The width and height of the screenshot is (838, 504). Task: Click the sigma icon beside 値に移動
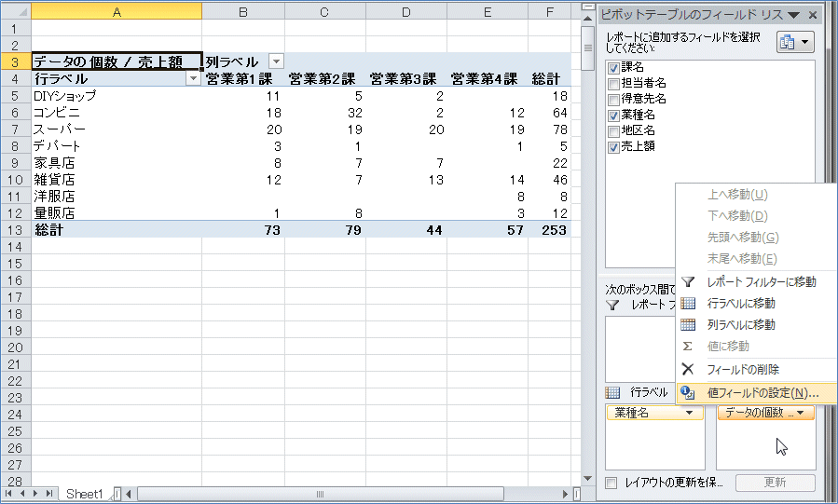click(x=688, y=347)
